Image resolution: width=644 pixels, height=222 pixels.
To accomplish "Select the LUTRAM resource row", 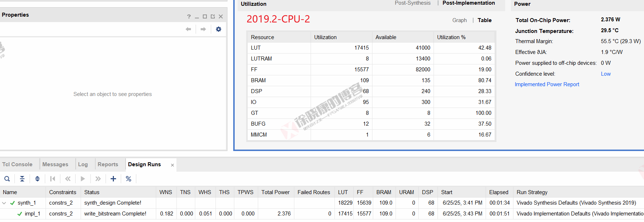I will pyautogui.click(x=371, y=59).
